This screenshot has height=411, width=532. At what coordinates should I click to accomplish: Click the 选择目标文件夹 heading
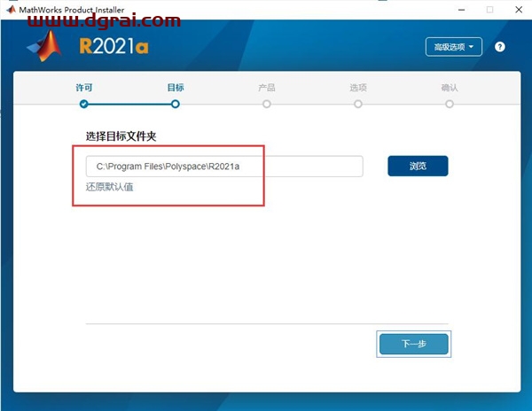pos(121,136)
